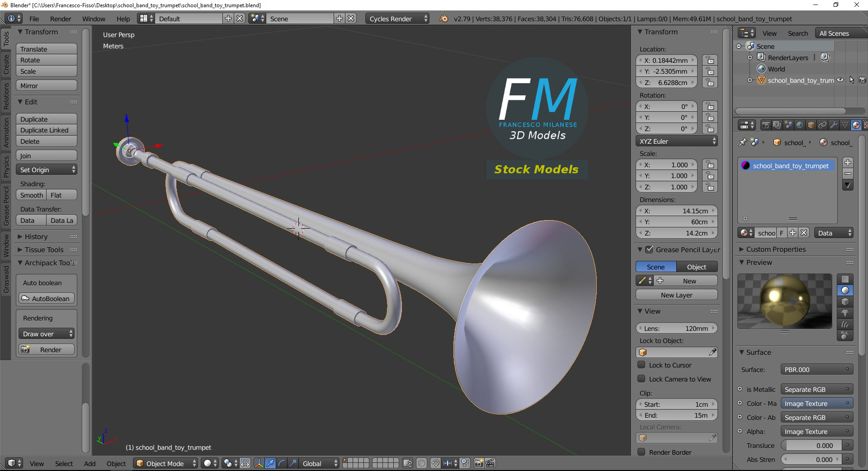Click the Smooth shading button
The height and width of the screenshot is (471, 868).
[31, 195]
